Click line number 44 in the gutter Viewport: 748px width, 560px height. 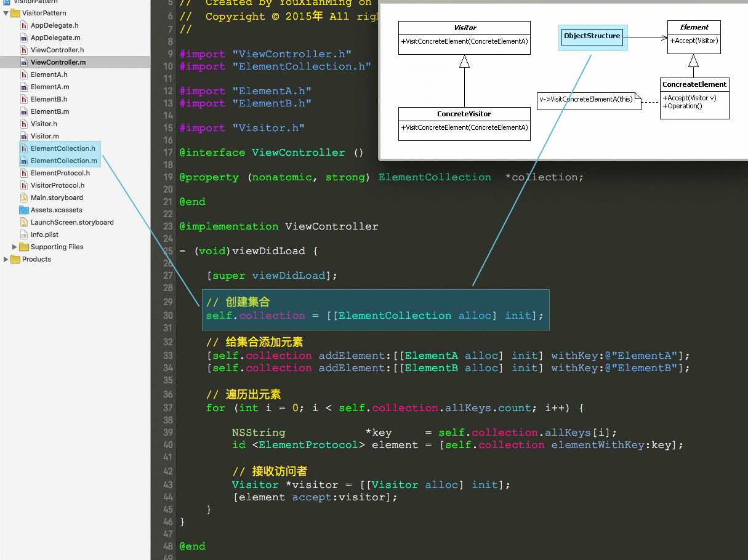[x=167, y=497]
